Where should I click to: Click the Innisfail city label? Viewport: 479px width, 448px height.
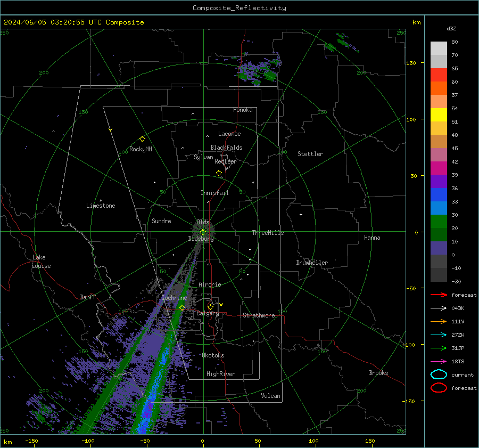214,193
